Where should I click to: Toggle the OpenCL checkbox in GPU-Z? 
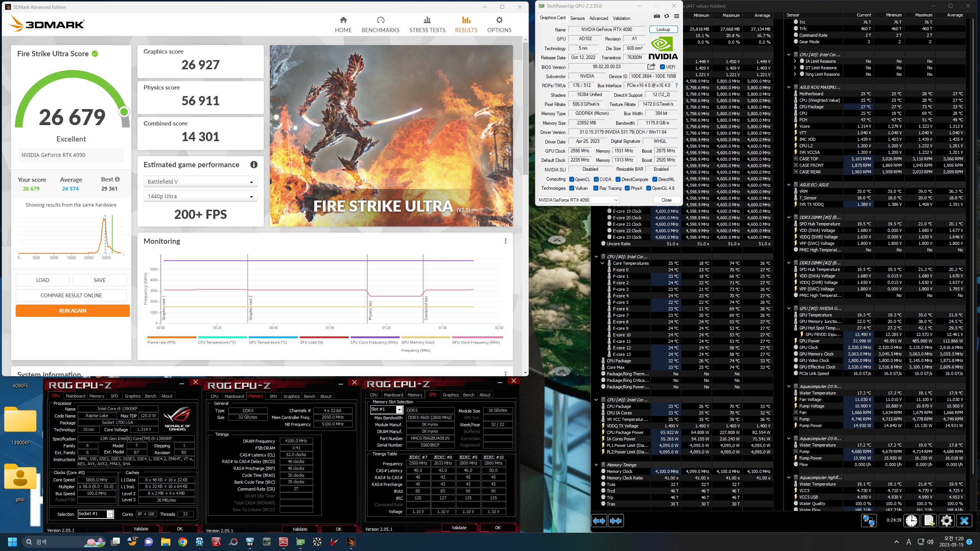(572, 179)
